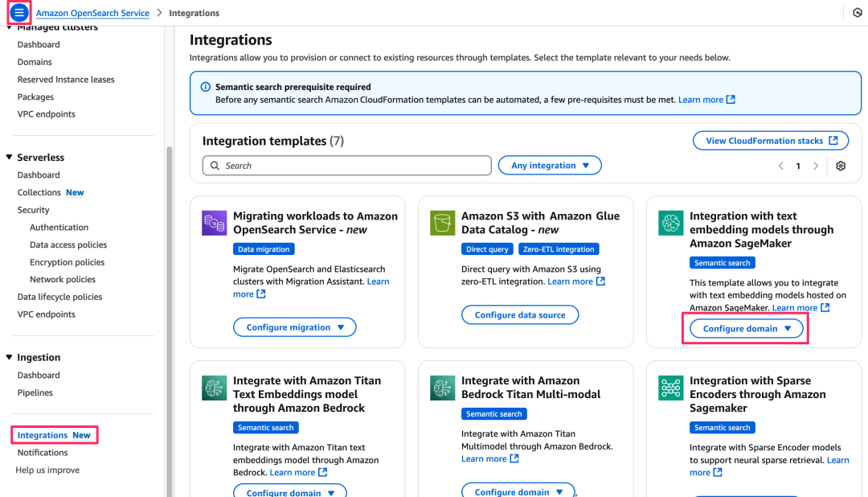The width and height of the screenshot is (868, 497).
Task: Click page number 1 in pagination
Action: click(x=798, y=166)
